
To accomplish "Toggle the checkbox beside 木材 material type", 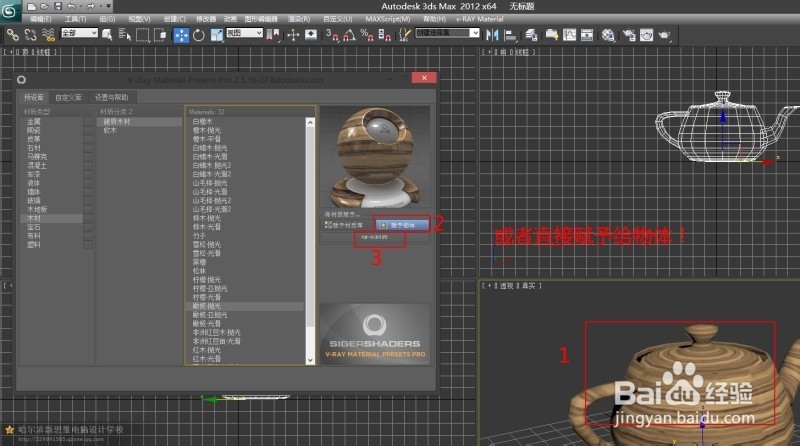I will click(88, 218).
